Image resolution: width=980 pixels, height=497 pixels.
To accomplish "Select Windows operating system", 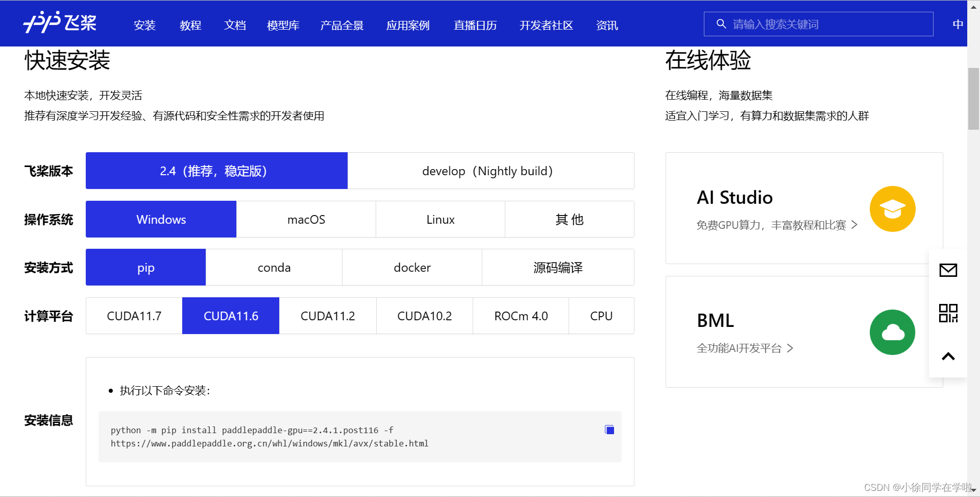I will [x=161, y=219].
